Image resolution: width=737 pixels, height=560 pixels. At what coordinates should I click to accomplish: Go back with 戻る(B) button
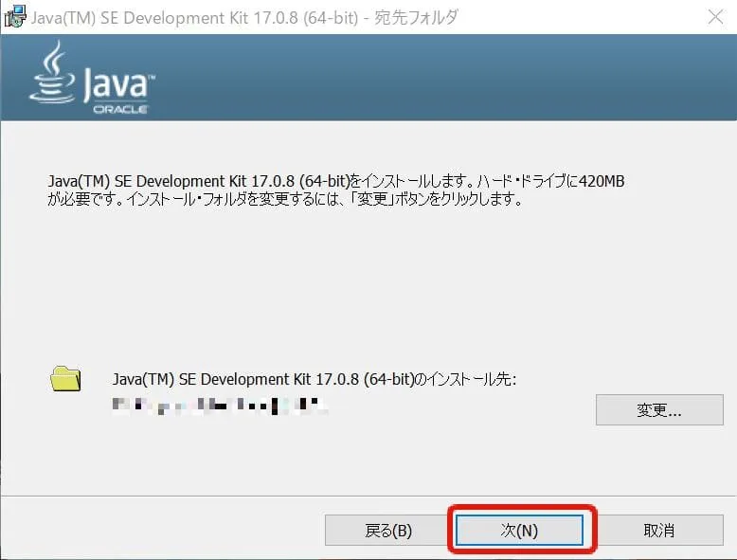tap(388, 531)
